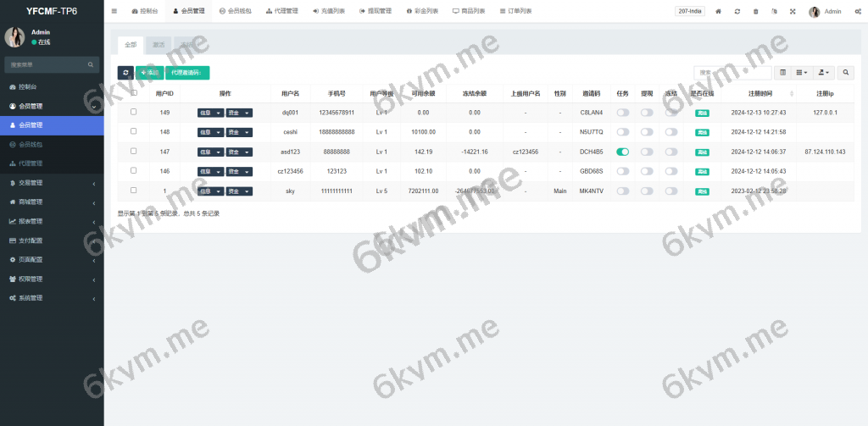The image size is (868, 426).
Task: Toggle the table card view icon
Action: [x=782, y=73]
